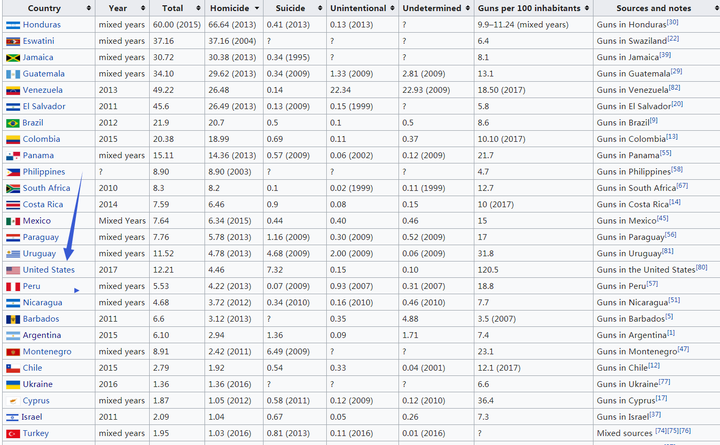Click the Ukraine flag icon

point(13,385)
